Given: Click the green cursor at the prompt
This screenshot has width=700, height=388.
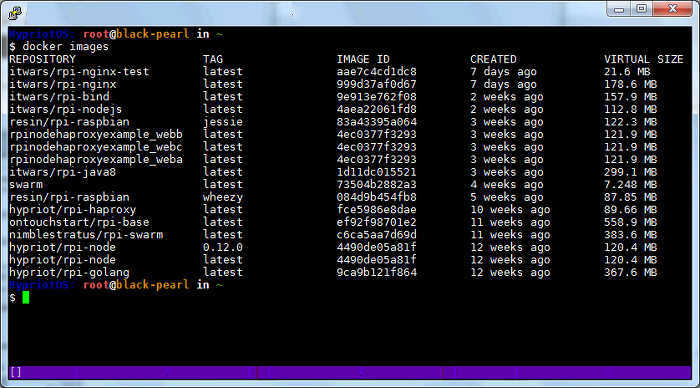Looking at the screenshot, I should click(26, 297).
